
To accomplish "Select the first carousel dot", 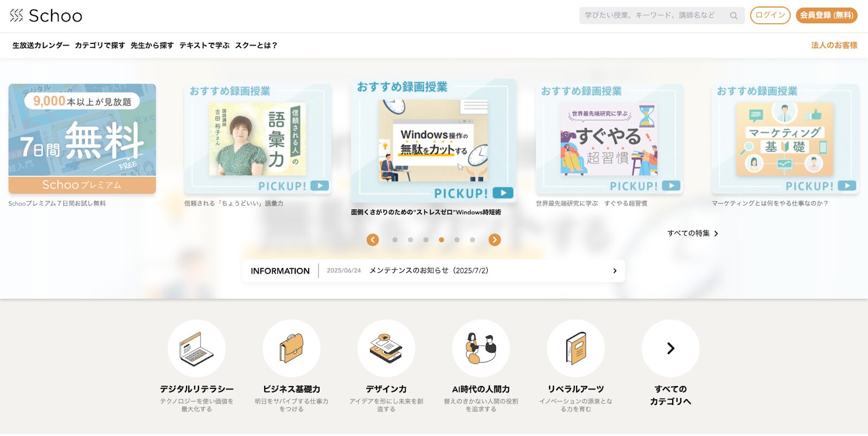I will coord(395,240).
